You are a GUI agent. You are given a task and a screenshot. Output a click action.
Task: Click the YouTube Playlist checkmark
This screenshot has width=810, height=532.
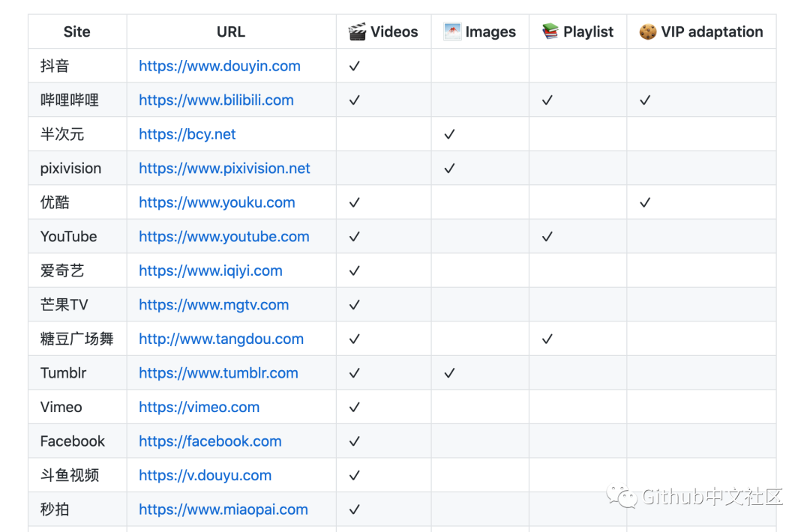point(547,237)
